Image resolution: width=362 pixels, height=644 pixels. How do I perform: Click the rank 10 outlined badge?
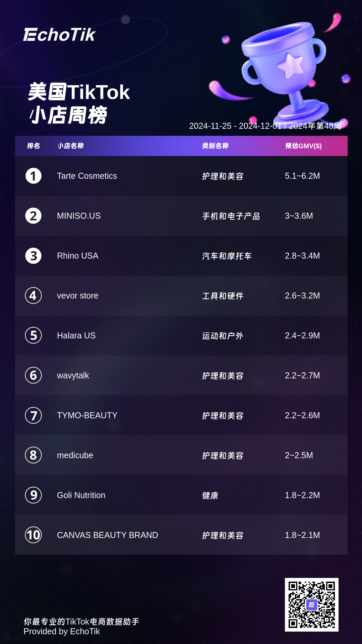click(x=34, y=535)
